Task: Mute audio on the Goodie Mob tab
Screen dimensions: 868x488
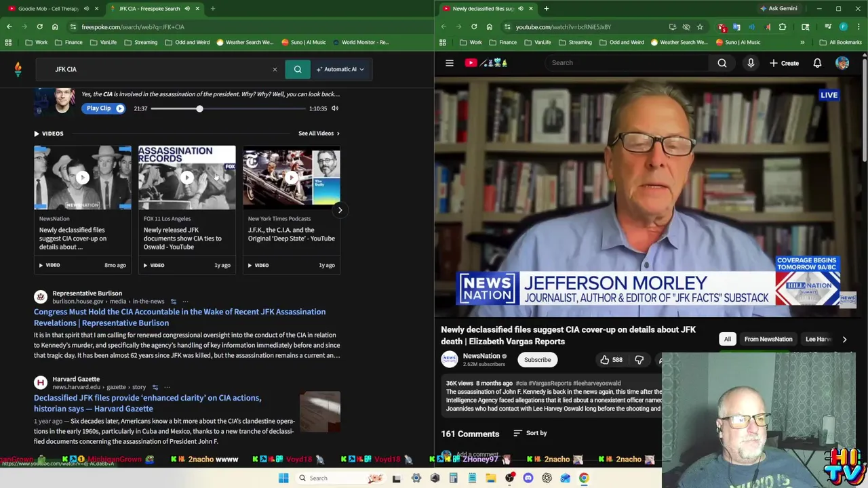Action: point(86,9)
